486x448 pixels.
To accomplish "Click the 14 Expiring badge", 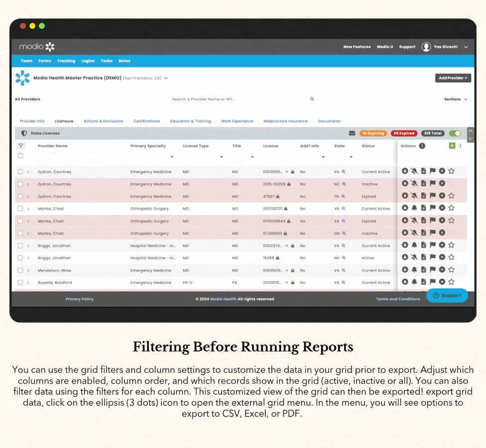I will 373,133.
